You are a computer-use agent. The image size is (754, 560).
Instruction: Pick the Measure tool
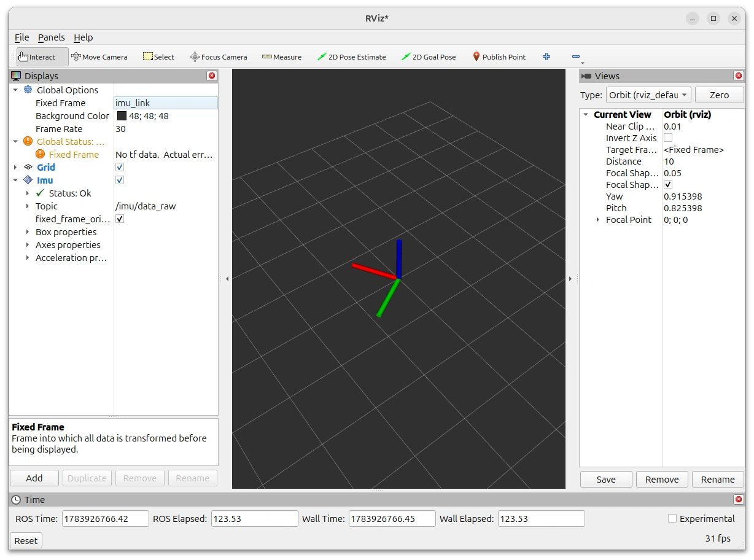tap(282, 57)
